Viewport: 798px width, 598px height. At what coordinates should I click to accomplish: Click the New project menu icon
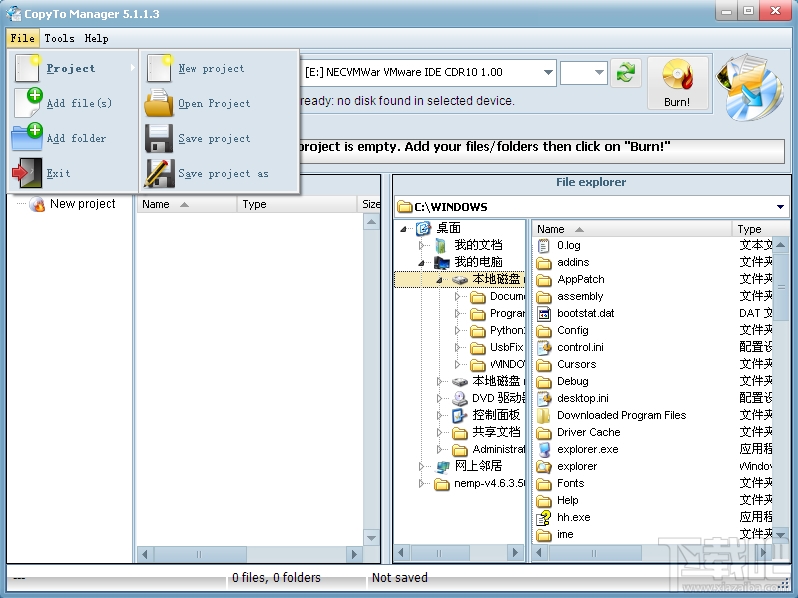point(159,68)
